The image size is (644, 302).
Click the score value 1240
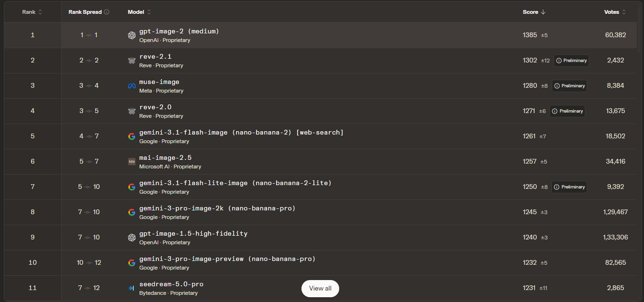(530, 238)
